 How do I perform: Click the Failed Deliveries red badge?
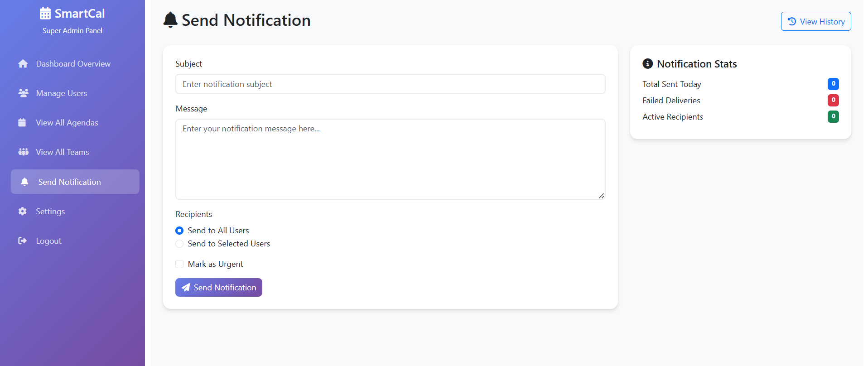pos(833,100)
